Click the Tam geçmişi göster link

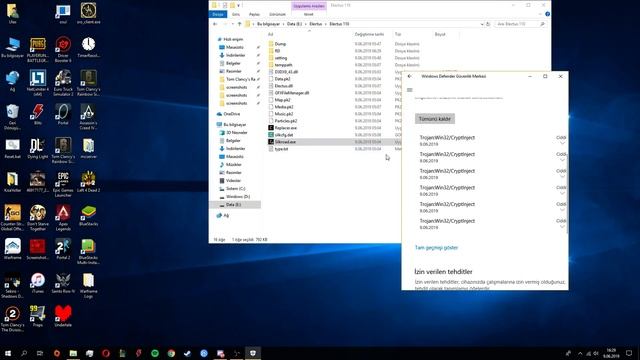click(436, 248)
